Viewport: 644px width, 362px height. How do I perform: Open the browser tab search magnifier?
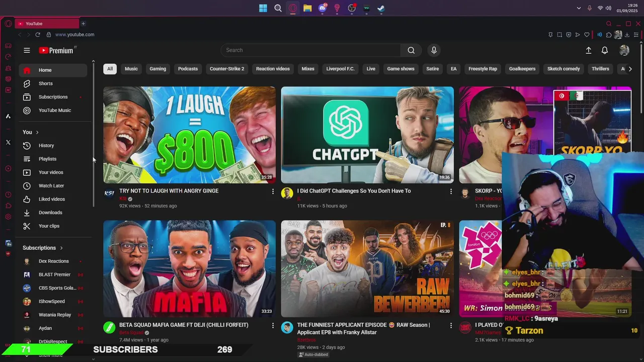click(x=609, y=24)
